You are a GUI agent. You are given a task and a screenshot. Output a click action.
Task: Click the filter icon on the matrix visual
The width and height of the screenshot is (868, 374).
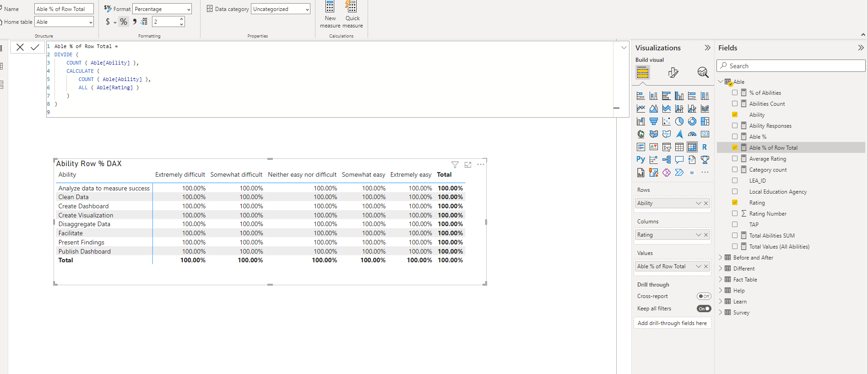pos(455,165)
